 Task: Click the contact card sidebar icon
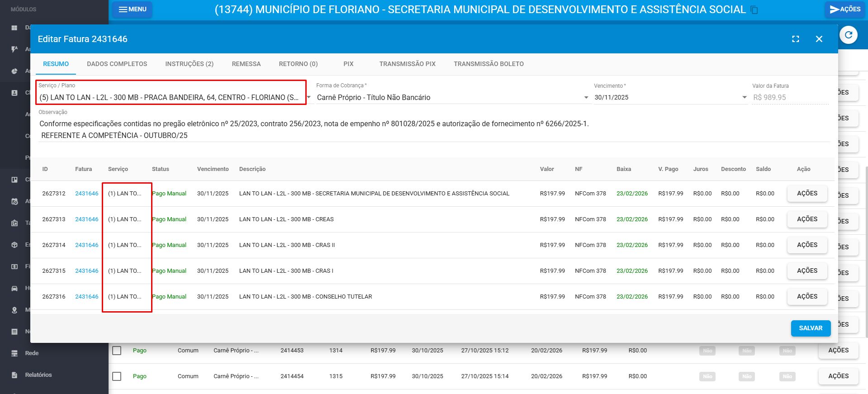click(14, 93)
